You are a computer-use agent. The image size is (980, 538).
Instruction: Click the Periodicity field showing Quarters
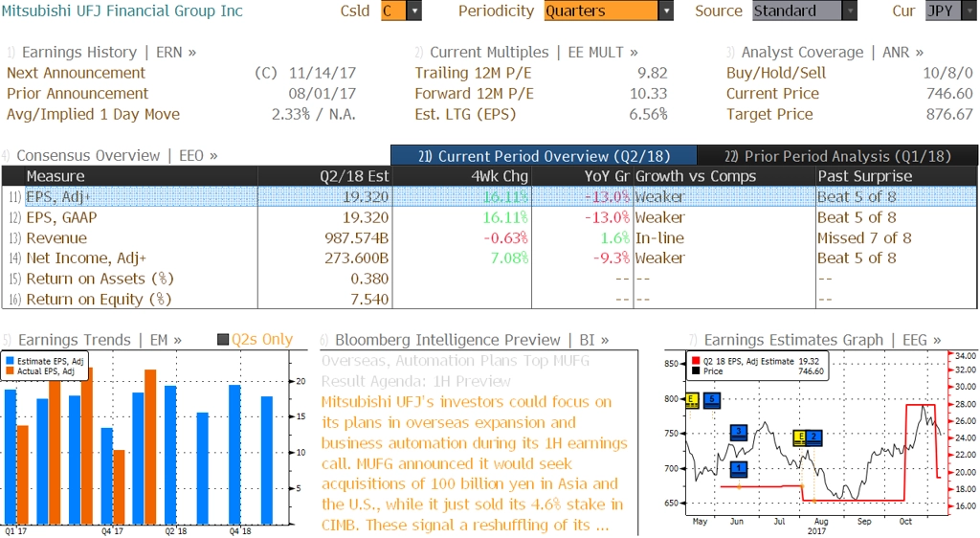(x=601, y=11)
